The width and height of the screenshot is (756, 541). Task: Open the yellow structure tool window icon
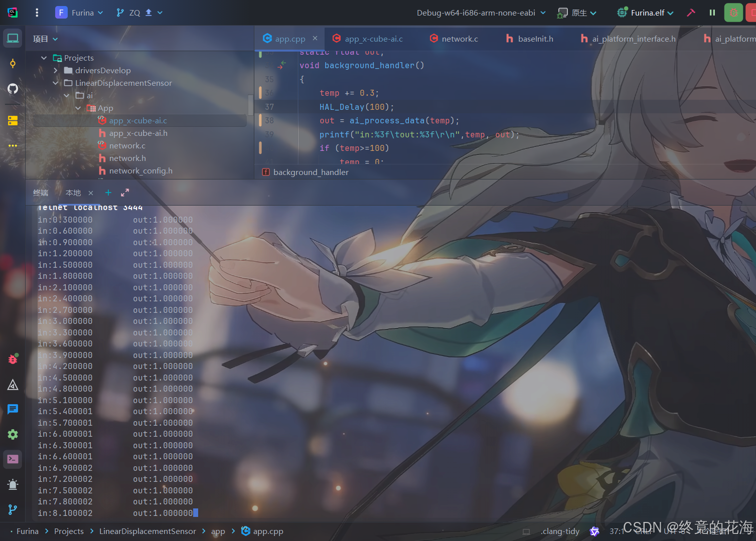(x=13, y=121)
